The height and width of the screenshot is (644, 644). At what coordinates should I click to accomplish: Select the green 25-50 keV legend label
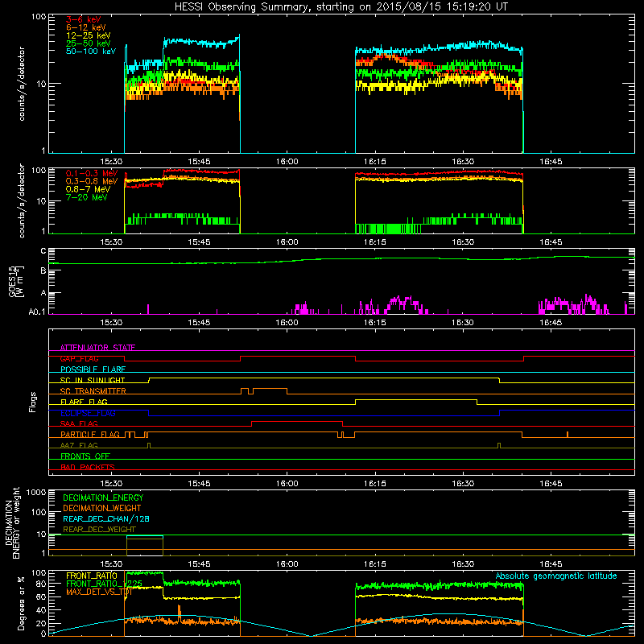tap(89, 43)
